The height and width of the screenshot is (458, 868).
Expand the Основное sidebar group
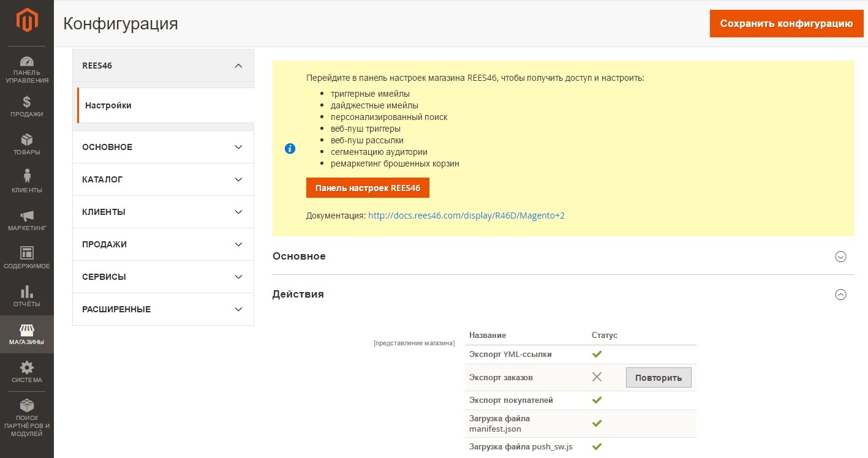click(238, 147)
